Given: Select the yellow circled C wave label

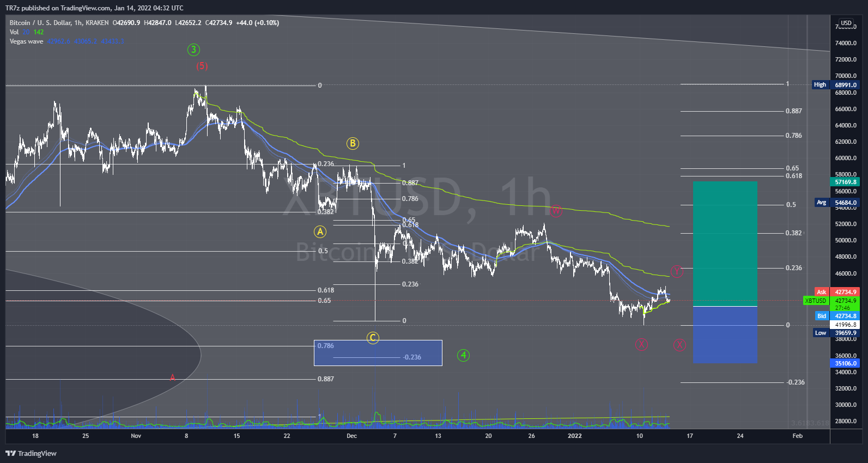Looking at the screenshot, I should [x=373, y=338].
